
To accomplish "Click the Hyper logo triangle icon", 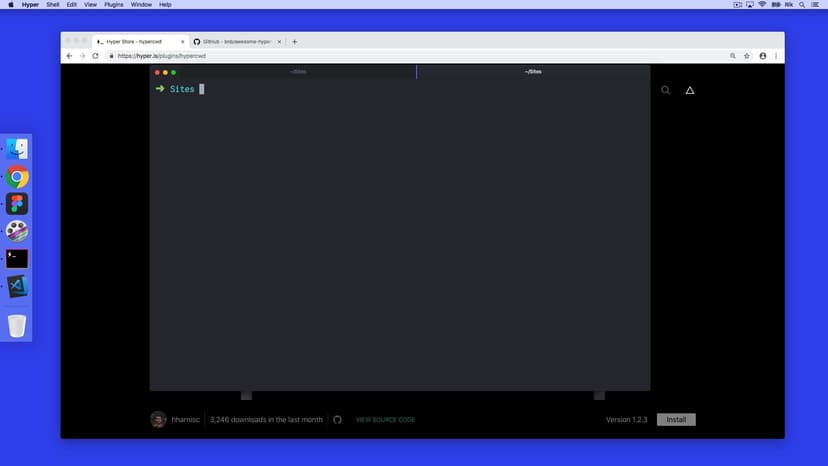I will (x=689, y=91).
